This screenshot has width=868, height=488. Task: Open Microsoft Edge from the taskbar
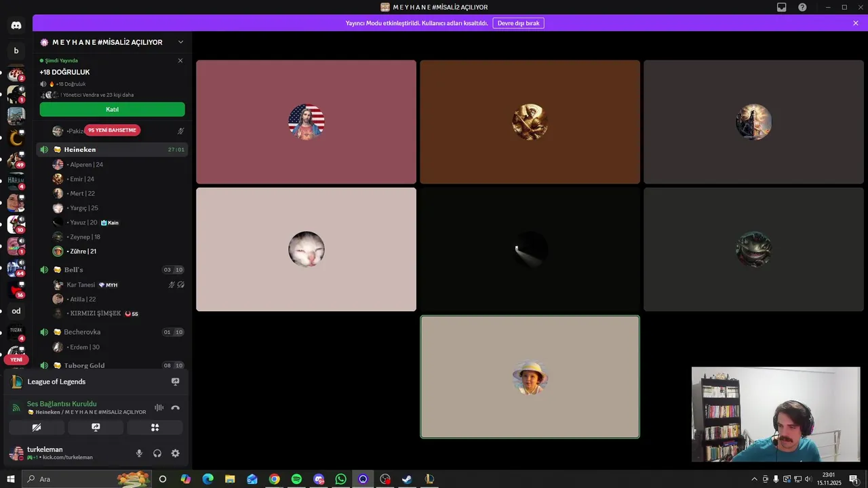(x=208, y=479)
